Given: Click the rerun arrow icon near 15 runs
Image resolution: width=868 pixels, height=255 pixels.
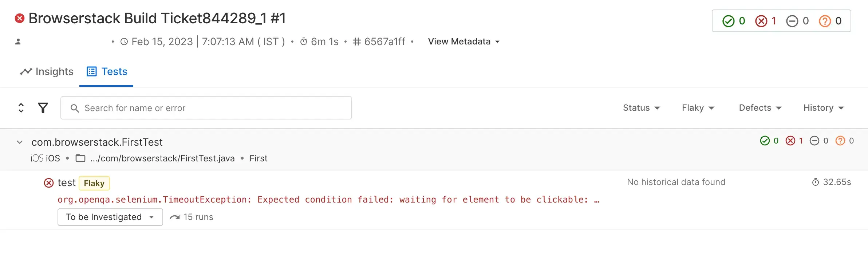Looking at the screenshot, I should [x=175, y=217].
